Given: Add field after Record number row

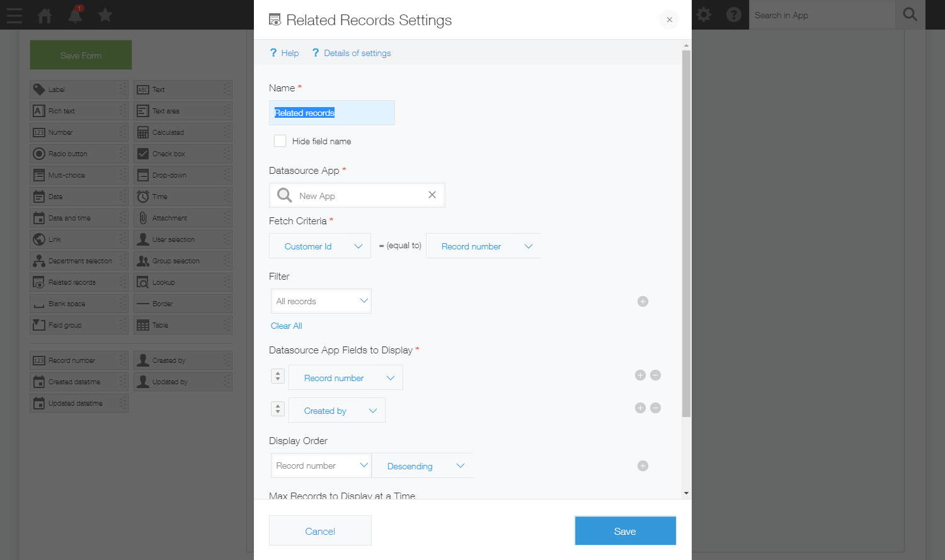Looking at the screenshot, I should pos(640,375).
